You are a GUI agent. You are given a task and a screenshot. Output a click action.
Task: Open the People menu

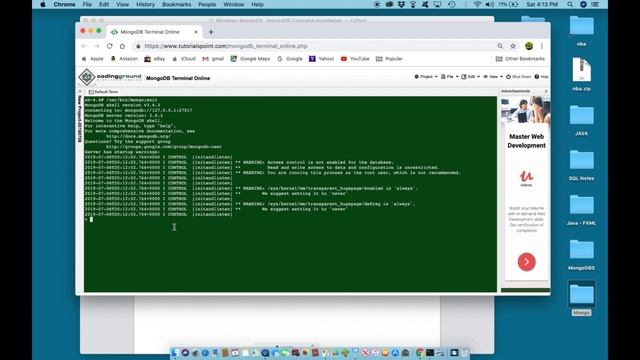[207, 4]
